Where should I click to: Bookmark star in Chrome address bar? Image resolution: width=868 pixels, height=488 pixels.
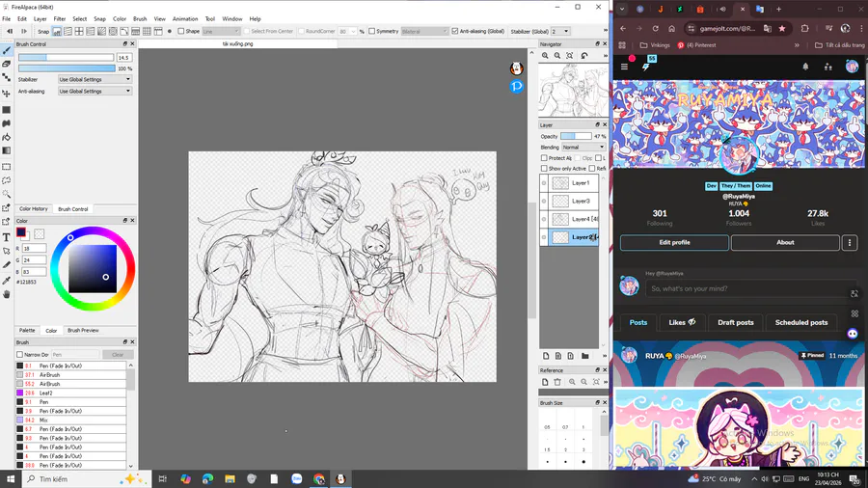click(782, 28)
